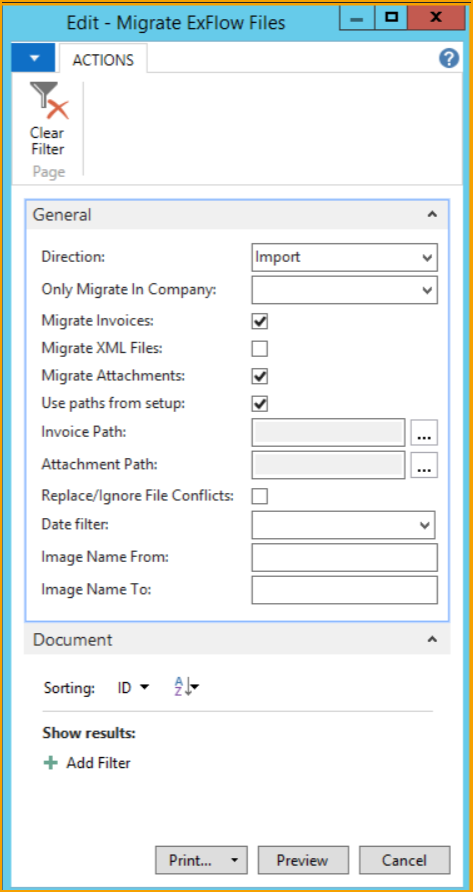Open the help question mark icon

tap(449, 58)
